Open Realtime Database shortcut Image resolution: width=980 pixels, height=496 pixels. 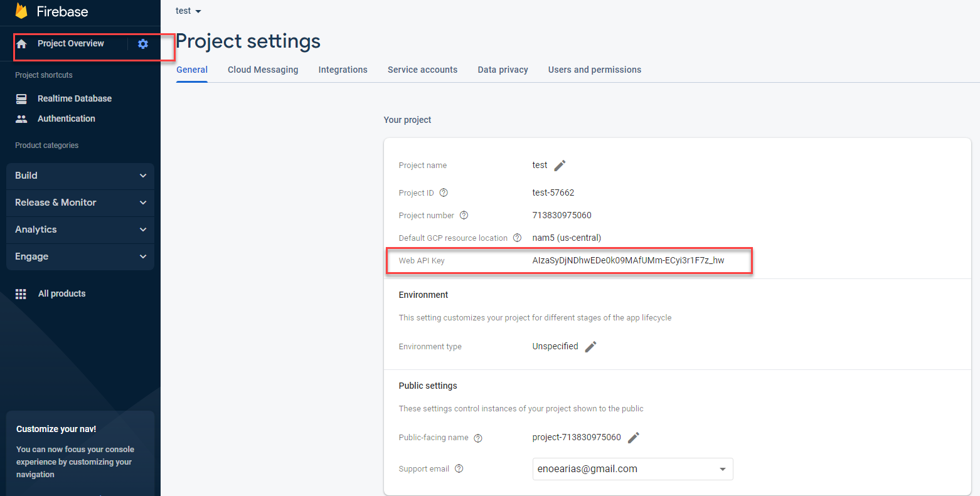[x=75, y=98]
